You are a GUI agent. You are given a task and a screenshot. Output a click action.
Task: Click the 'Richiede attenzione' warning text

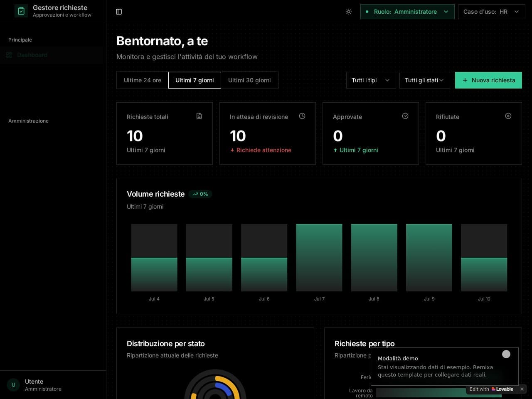pos(264,150)
